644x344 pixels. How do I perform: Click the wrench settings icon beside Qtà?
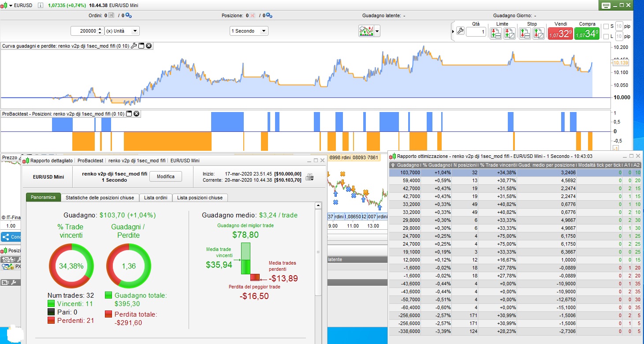point(460,31)
